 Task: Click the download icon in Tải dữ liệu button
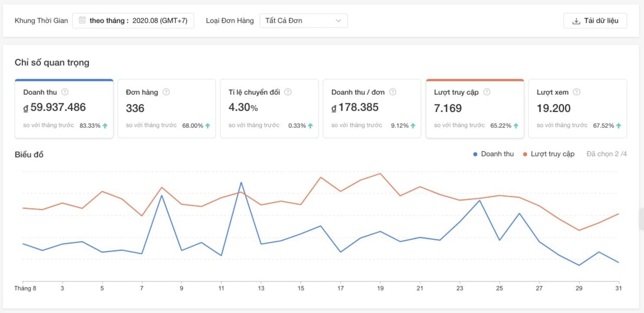click(x=576, y=21)
